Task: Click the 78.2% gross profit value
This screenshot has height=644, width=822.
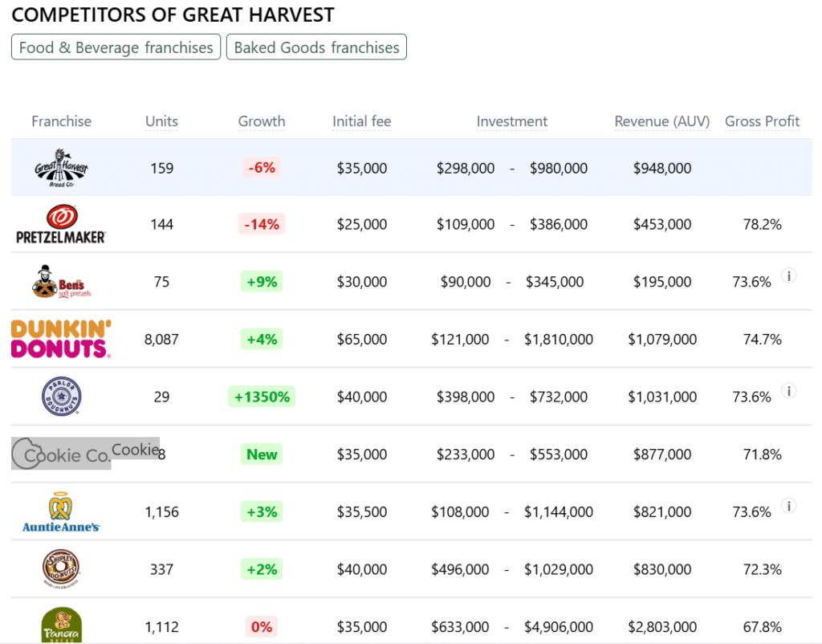Action: point(763,225)
